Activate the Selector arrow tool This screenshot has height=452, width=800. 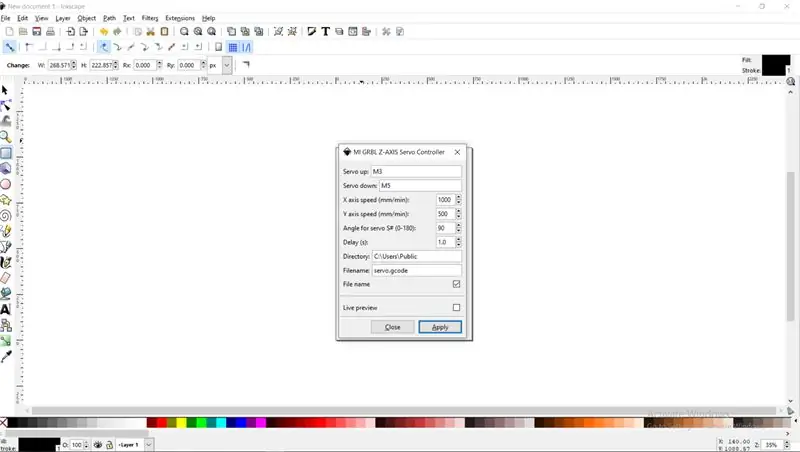coord(6,90)
